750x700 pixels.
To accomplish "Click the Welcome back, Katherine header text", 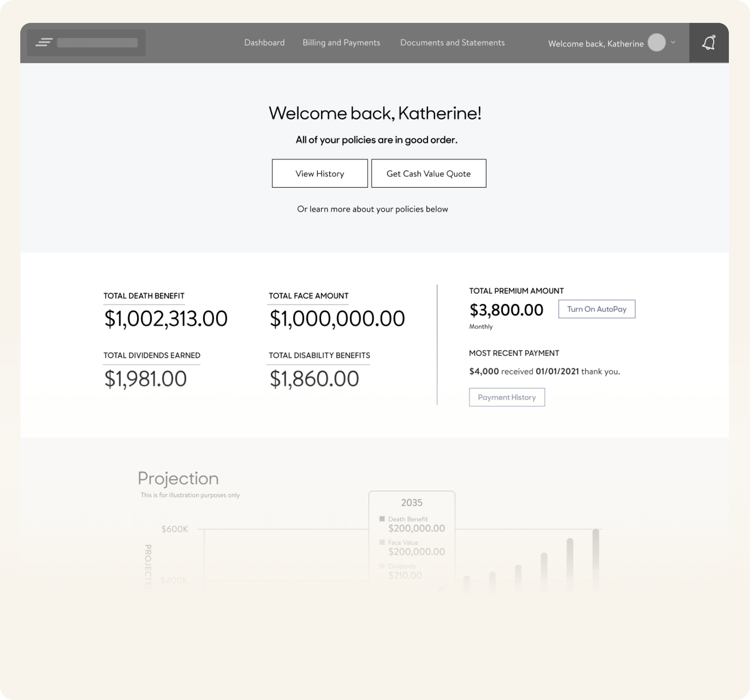I will point(595,44).
